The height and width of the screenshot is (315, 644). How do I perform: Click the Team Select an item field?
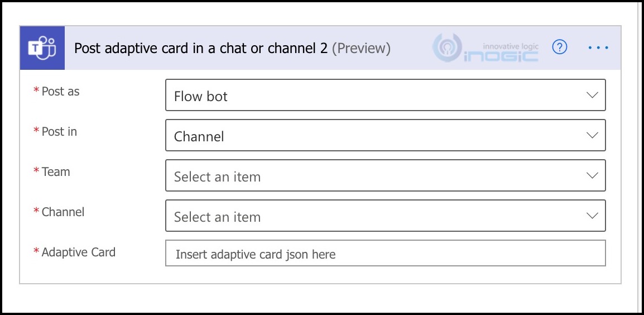point(385,175)
